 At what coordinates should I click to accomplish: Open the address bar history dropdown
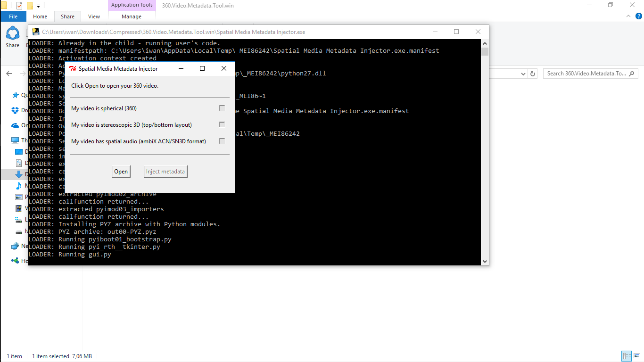(523, 73)
